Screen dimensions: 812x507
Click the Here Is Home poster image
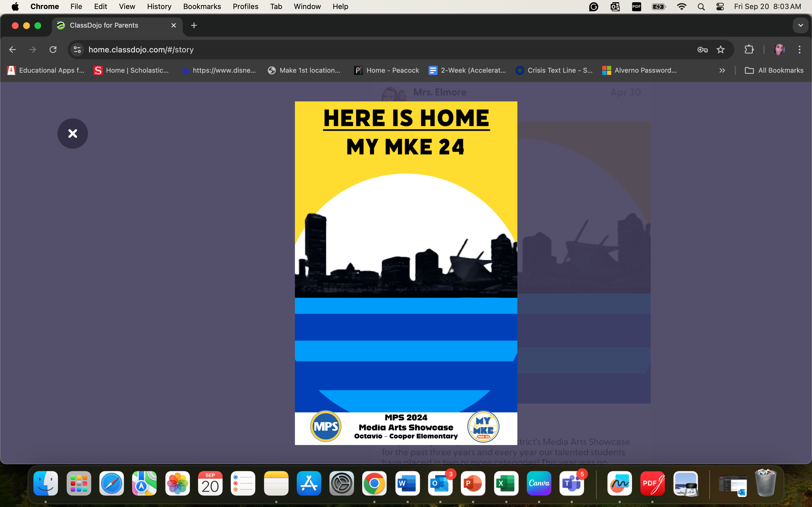pos(406,273)
